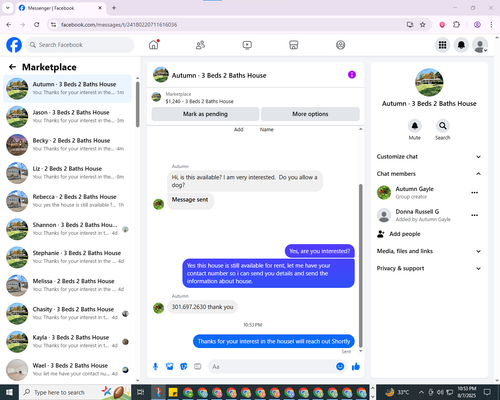Image resolution: width=500 pixels, height=400 pixels.
Task: Expand Privacy & support section
Action: (429, 268)
